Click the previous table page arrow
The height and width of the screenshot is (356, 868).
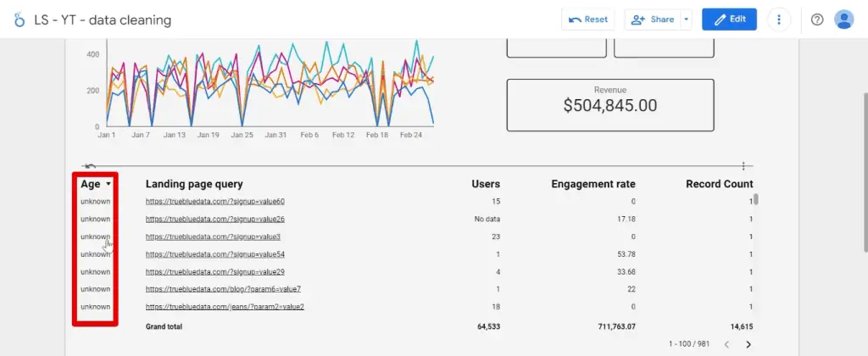725,344
